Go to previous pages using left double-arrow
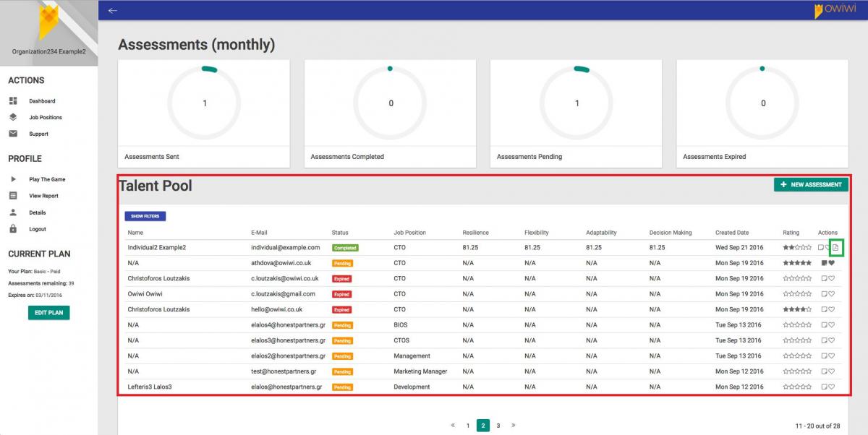Viewport: 868px width, 435px height. coord(453,426)
